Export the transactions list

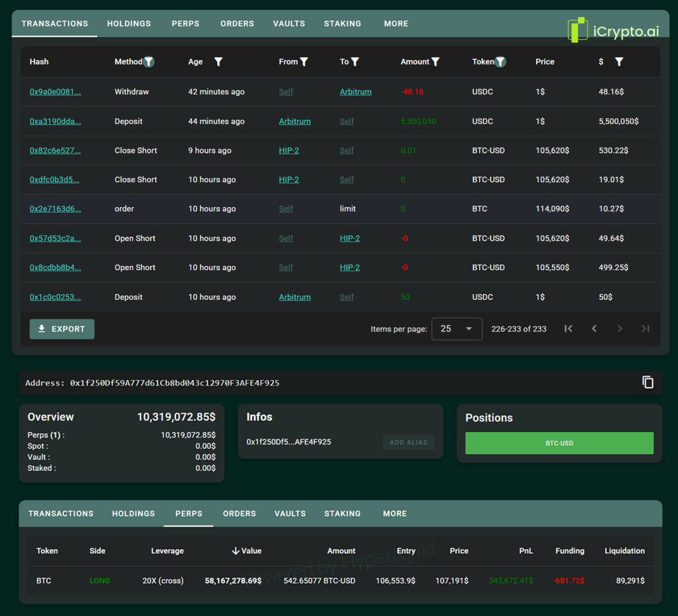62,329
